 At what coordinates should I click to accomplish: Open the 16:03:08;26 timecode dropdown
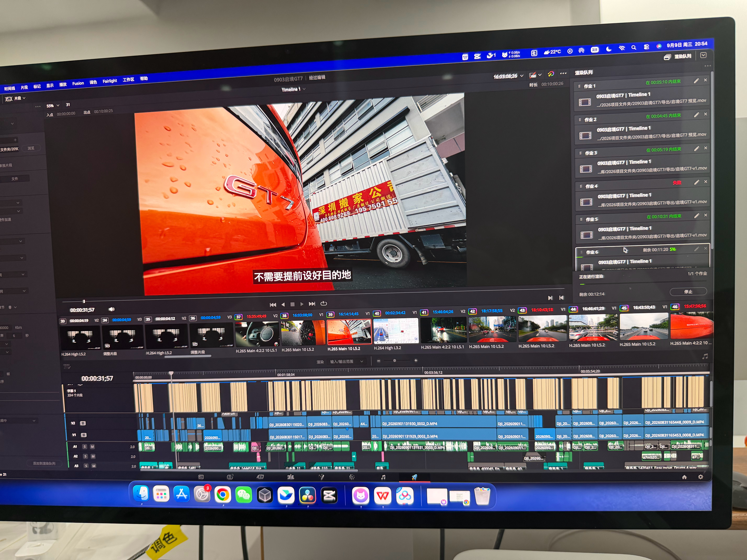509,77
